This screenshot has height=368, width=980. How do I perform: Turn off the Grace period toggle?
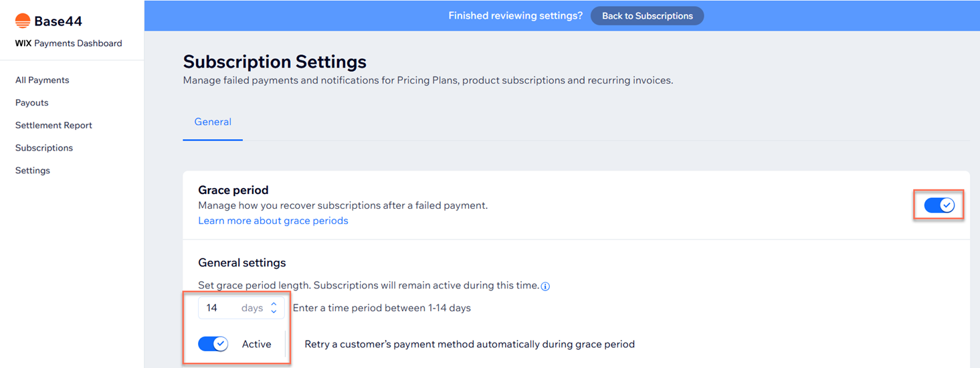click(x=939, y=205)
